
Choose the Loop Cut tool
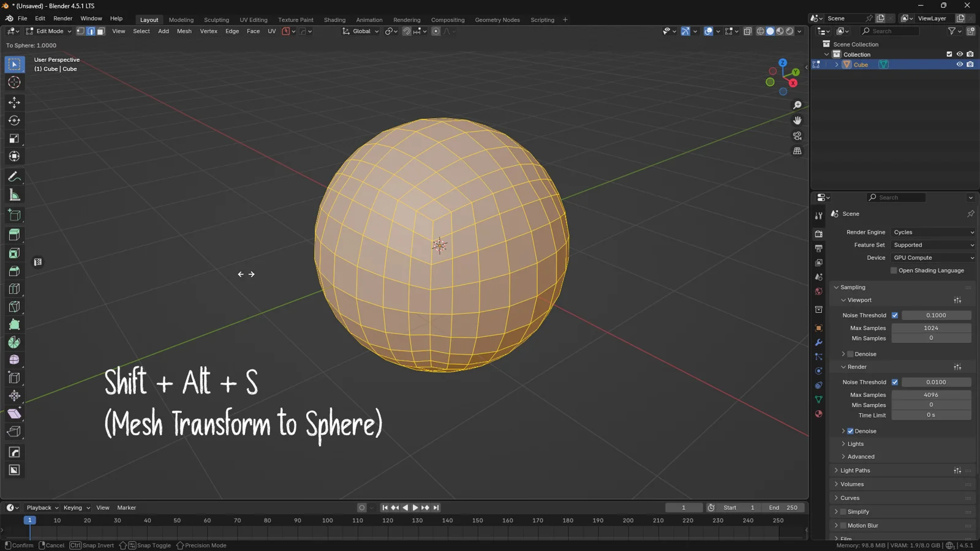click(14, 288)
